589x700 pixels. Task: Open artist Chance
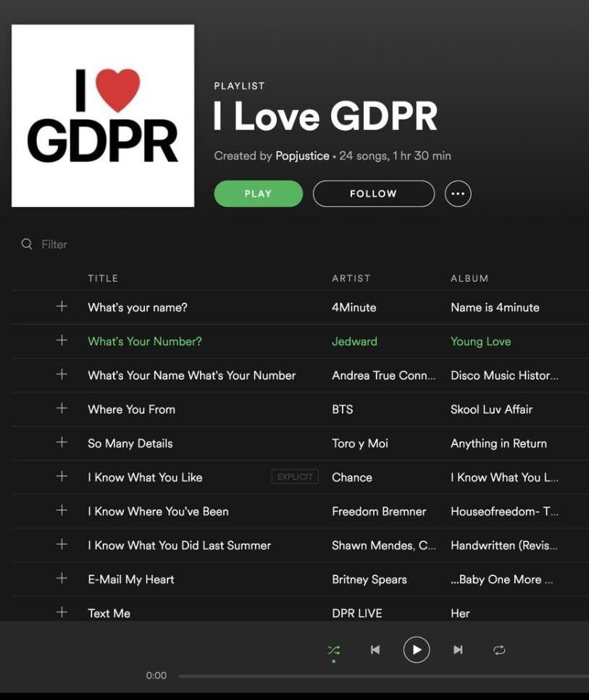[x=351, y=477]
